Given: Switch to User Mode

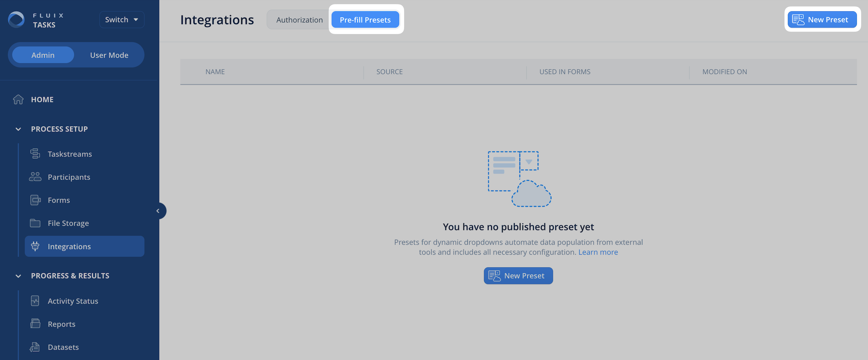Looking at the screenshot, I should click(x=109, y=55).
